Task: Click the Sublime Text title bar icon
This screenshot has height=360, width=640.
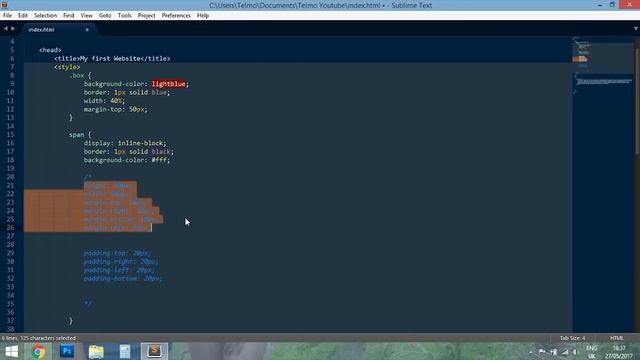Action: [x=4, y=4]
